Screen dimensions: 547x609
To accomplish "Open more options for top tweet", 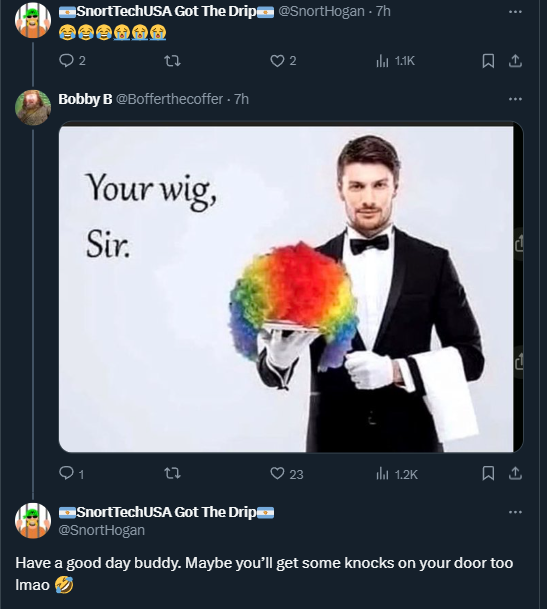I will click(515, 12).
